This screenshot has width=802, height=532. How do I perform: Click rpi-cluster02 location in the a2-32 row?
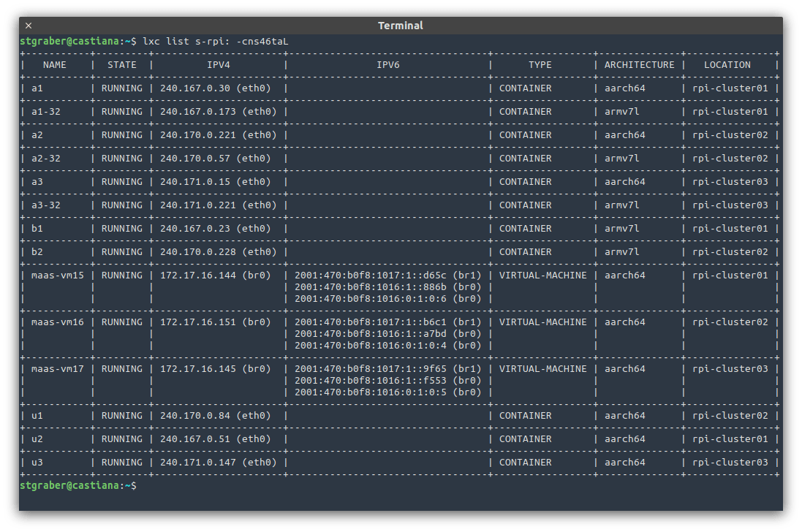click(x=730, y=159)
